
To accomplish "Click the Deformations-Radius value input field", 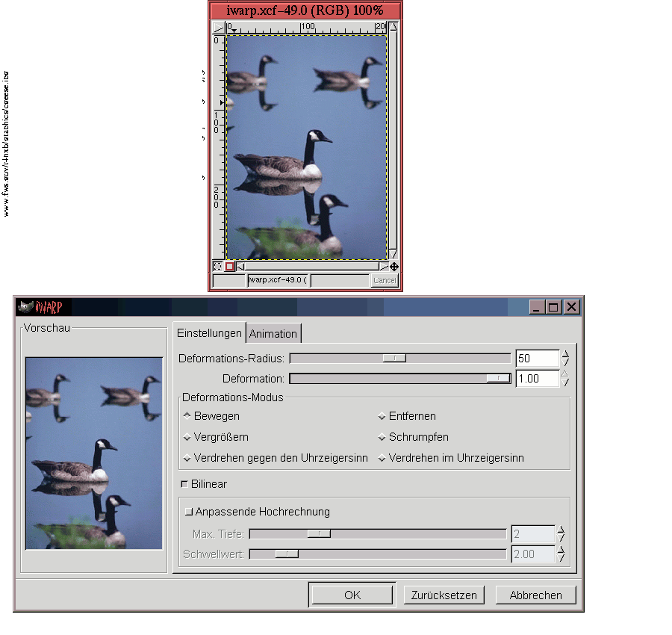I will tap(537, 359).
